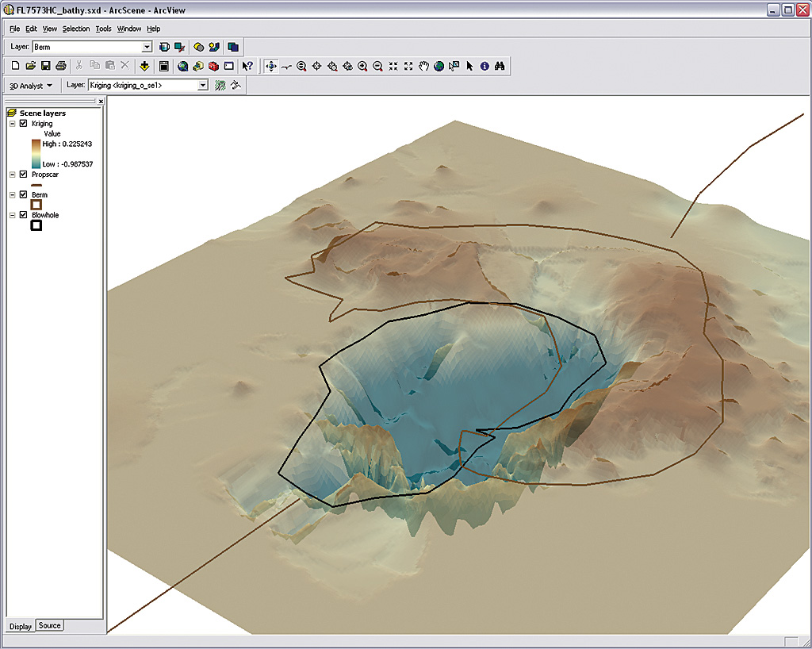812x649 pixels.
Task: Close the table of contents panel
Action: click(x=101, y=102)
